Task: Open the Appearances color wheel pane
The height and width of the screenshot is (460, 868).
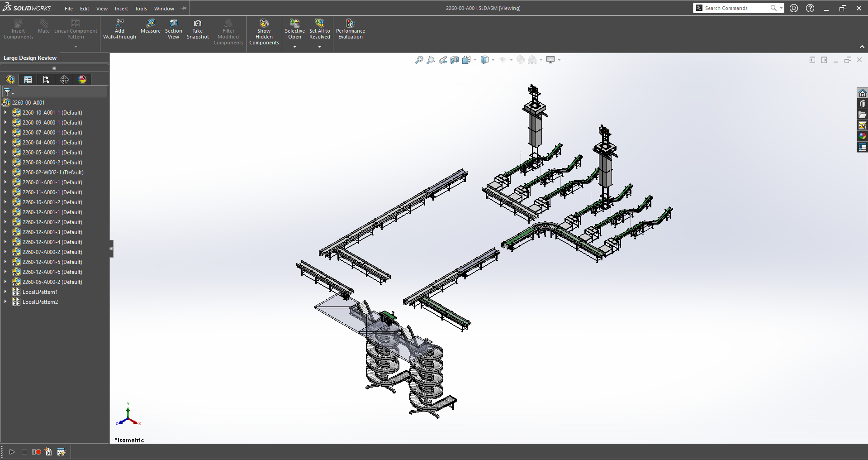Action: [862, 136]
